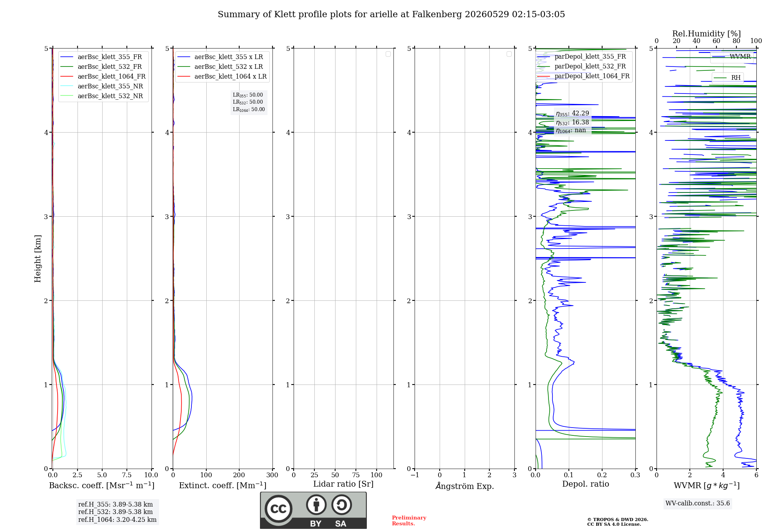This screenshot has height=532, width=783.
Task: Click the LR1064: 50.00 annotation
Action: point(249,110)
